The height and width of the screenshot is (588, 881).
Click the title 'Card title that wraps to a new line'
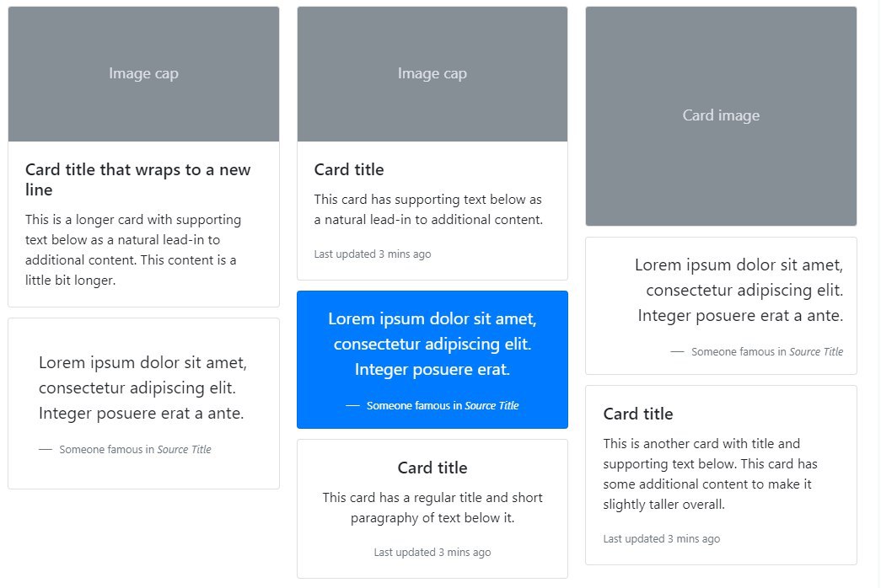(137, 179)
